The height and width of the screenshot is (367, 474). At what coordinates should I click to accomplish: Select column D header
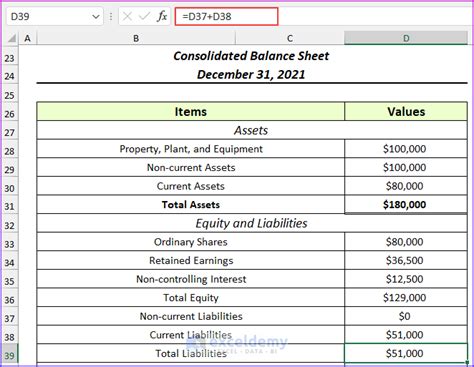click(406, 38)
